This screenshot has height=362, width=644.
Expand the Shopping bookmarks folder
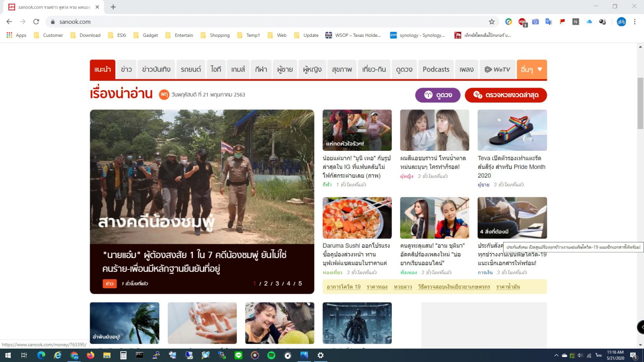[215, 35]
